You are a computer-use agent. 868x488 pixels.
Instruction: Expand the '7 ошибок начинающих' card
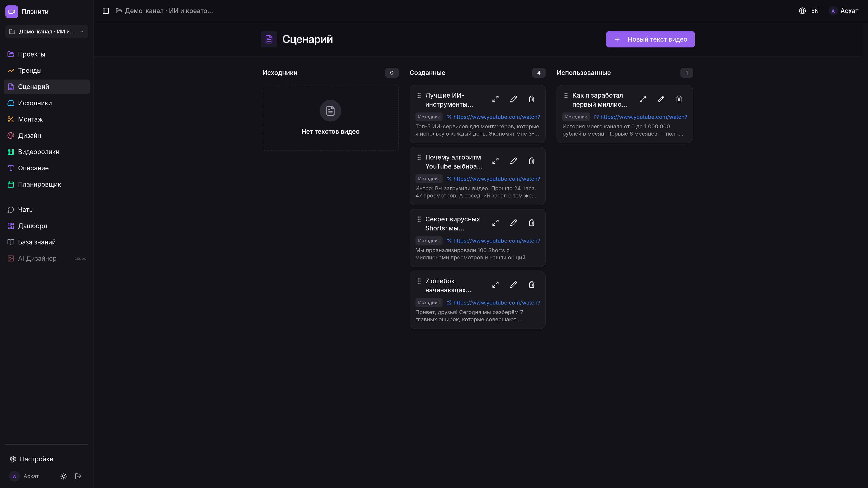click(495, 285)
